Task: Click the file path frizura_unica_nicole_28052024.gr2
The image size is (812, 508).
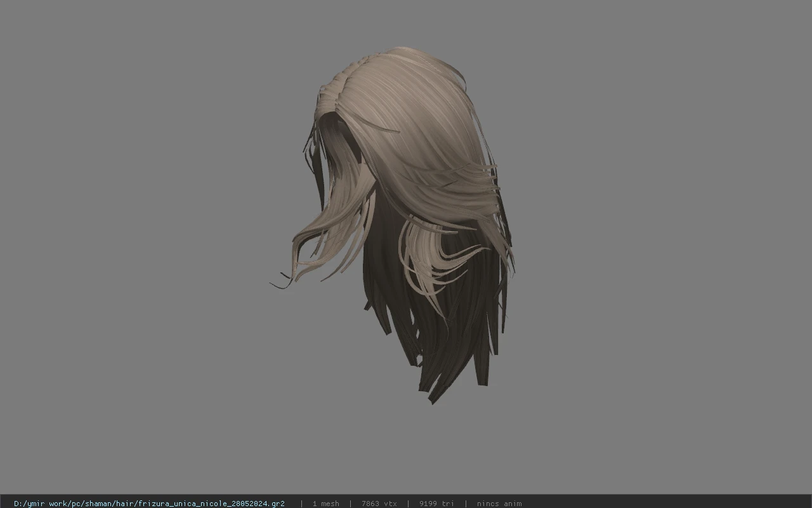Action: pos(149,504)
